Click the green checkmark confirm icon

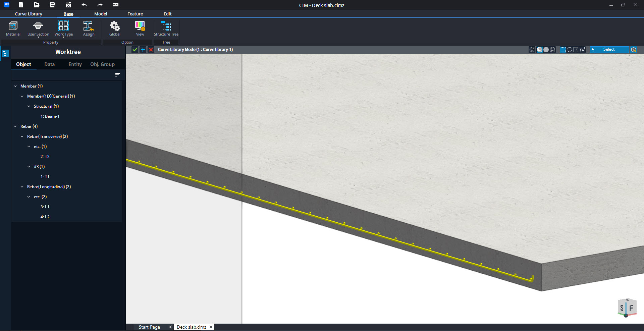[135, 50]
